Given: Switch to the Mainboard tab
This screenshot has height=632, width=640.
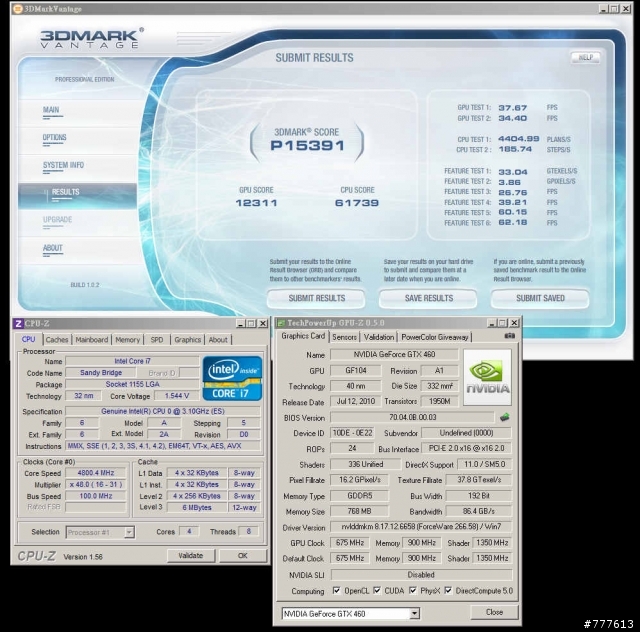Looking at the screenshot, I should (92, 340).
